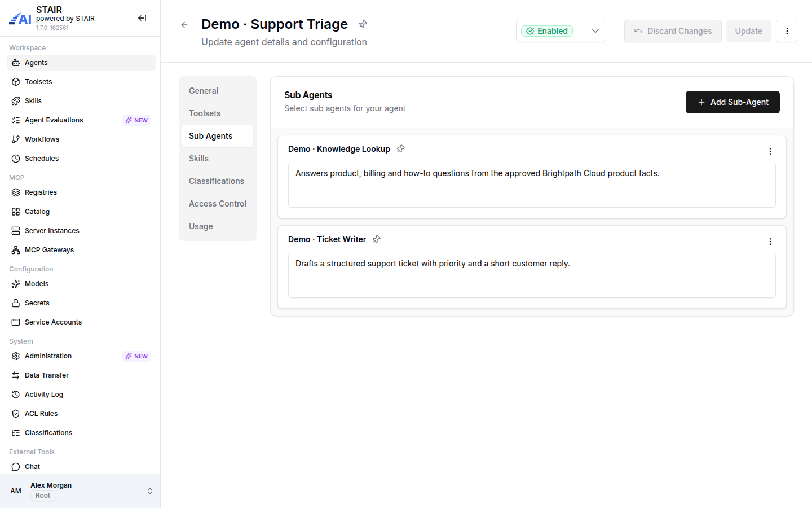The height and width of the screenshot is (508, 812).
Task: Click the AM avatar initials
Action: 16,491
